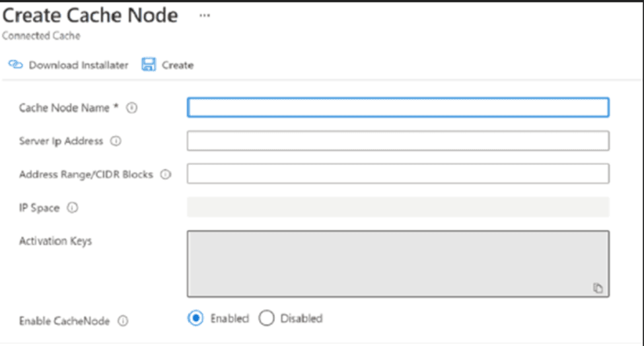This screenshot has height=346, width=644.
Task: Copy the Activation Keys with copy icon
Action: 598,288
